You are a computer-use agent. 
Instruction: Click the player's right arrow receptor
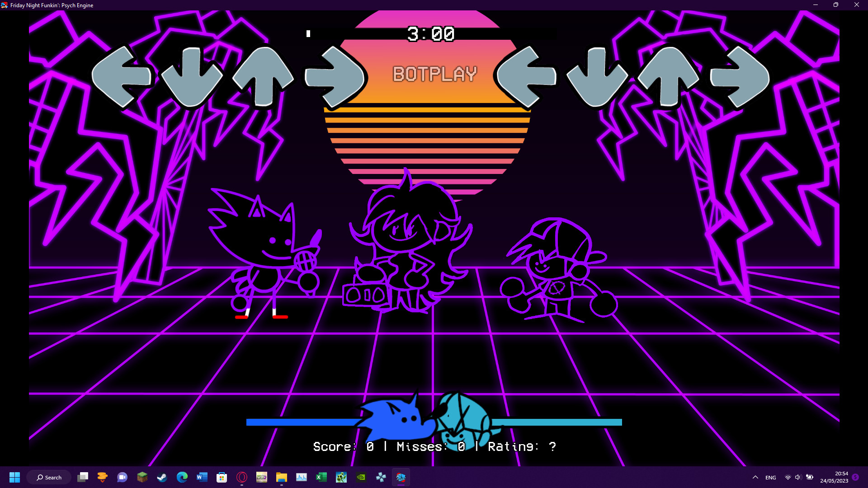coord(740,77)
